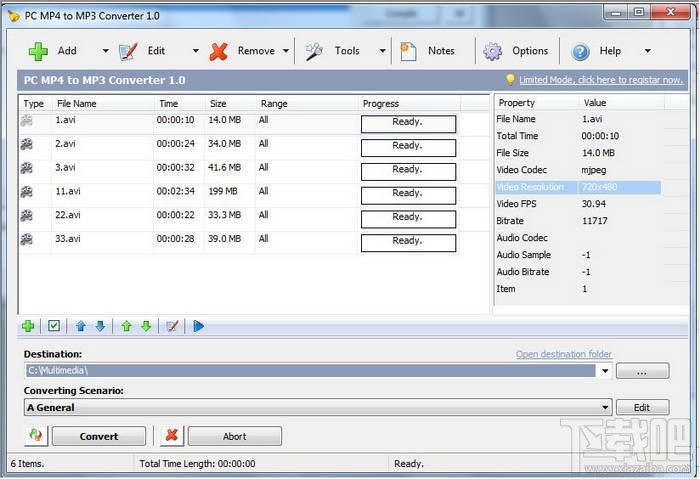The image size is (700, 479).
Task: Click the Ready progress bar for 1.avi
Action: pos(408,124)
